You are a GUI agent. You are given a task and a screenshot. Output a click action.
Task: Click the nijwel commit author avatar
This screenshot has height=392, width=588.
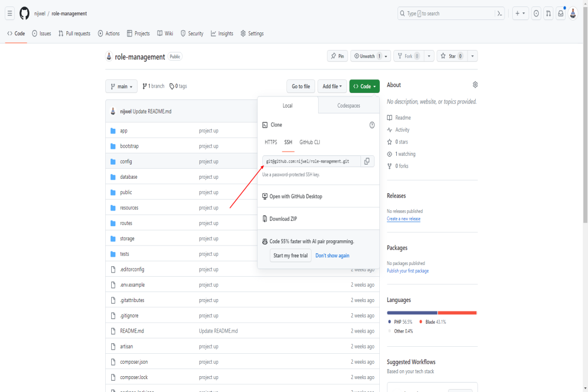pyautogui.click(x=113, y=111)
